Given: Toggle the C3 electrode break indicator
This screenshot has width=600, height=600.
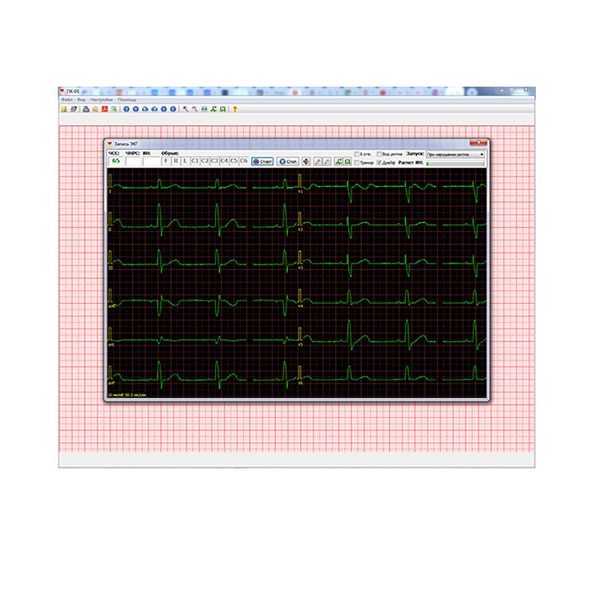Looking at the screenshot, I should click(214, 161).
